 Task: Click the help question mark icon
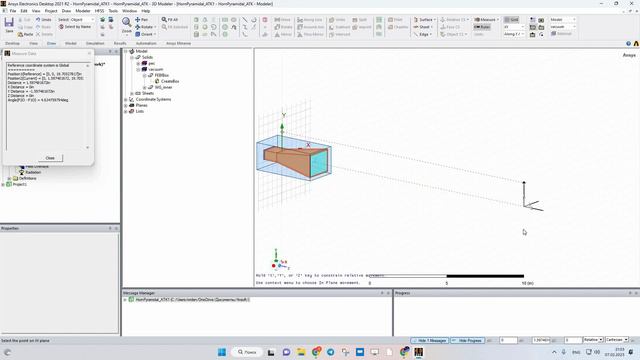click(x=628, y=43)
